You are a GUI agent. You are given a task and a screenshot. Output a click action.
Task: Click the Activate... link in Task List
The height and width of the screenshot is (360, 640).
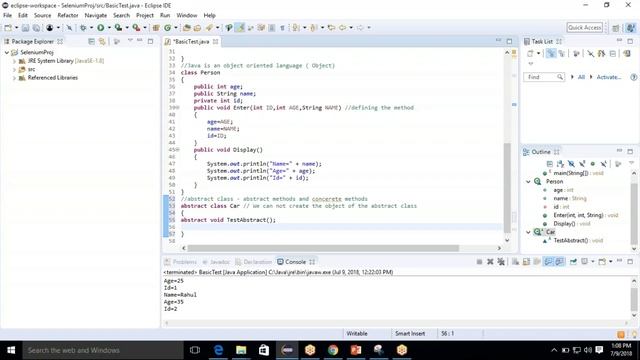point(609,77)
